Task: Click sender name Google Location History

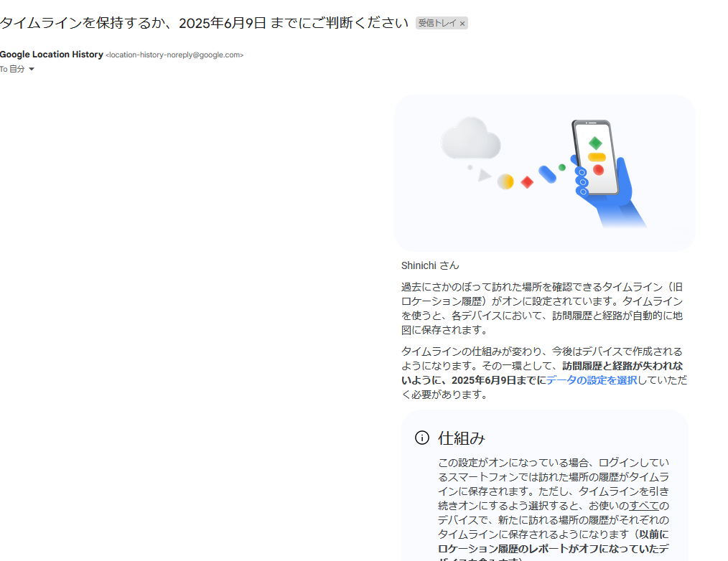Action: coord(52,55)
